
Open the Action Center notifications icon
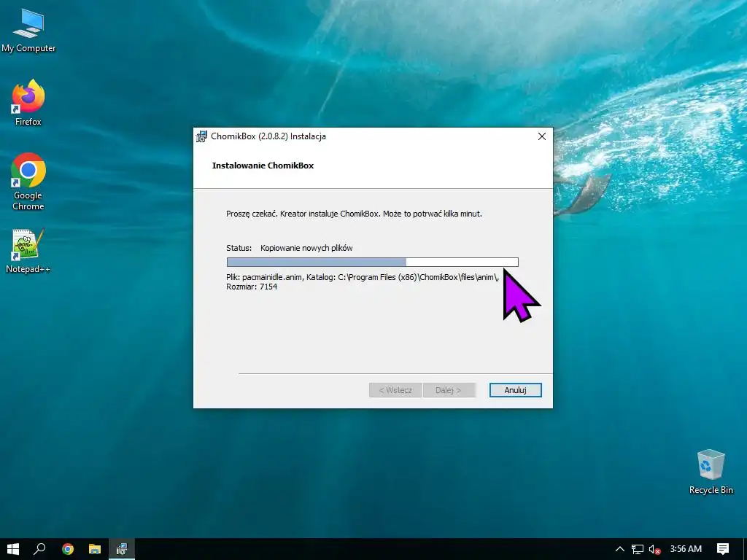point(723,549)
